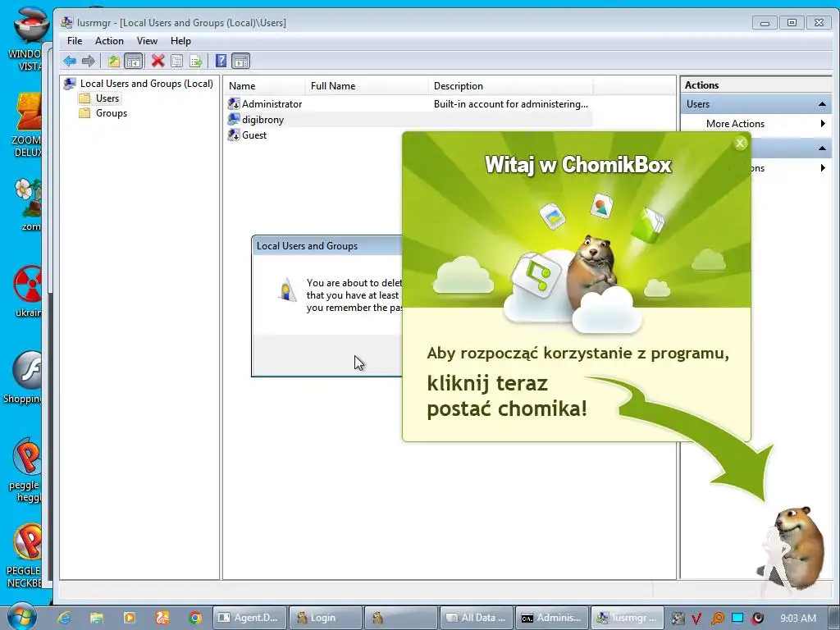This screenshot has height=630, width=840.
Task: Sort by the Description column header
Action: [x=510, y=85]
